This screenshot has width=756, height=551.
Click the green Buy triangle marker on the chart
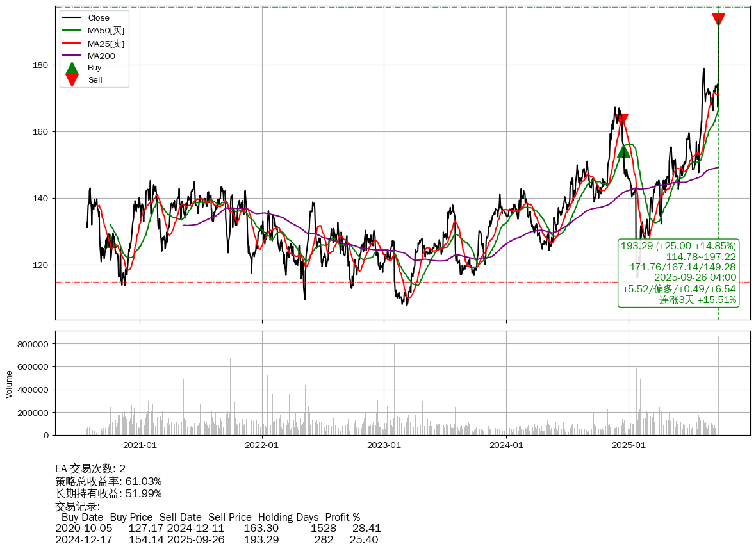pos(623,151)
